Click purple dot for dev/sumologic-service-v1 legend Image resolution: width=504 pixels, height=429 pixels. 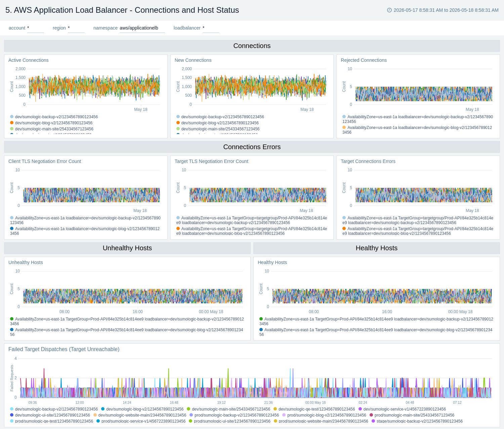pyautogui.click(x=360, y=409)
